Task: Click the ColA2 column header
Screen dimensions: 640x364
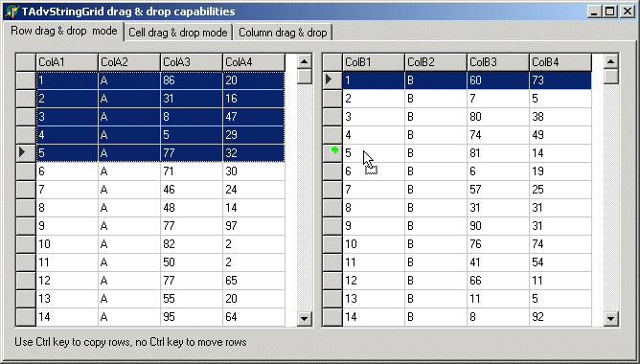Action: pos(129,62)
